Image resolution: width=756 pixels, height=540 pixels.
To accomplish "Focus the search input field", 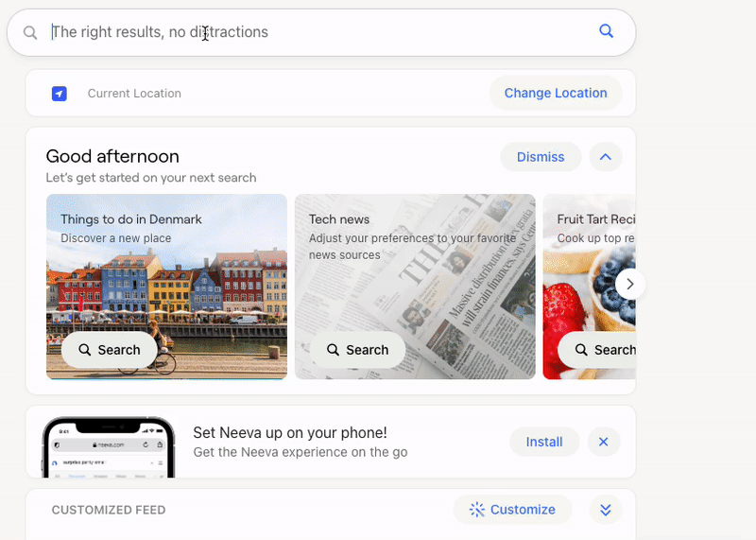I will 321,32.
